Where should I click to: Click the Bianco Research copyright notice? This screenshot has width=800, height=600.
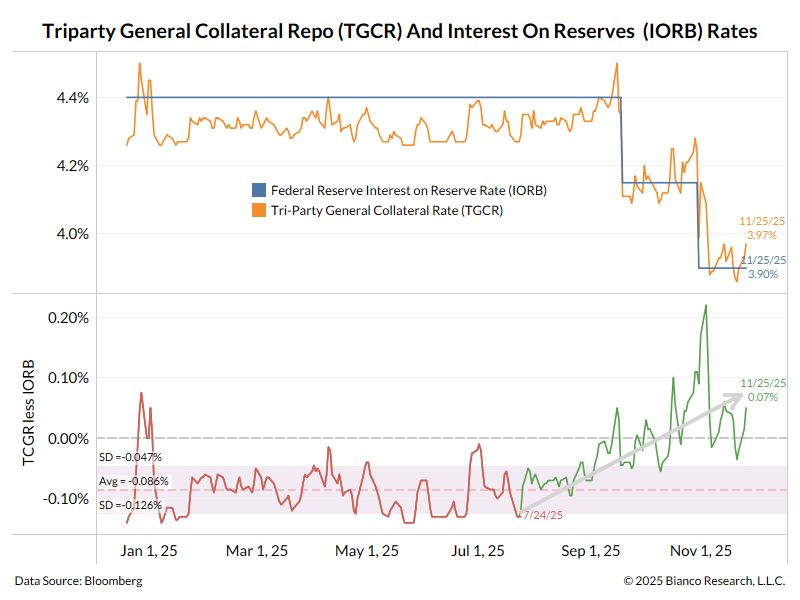point(704,581)
